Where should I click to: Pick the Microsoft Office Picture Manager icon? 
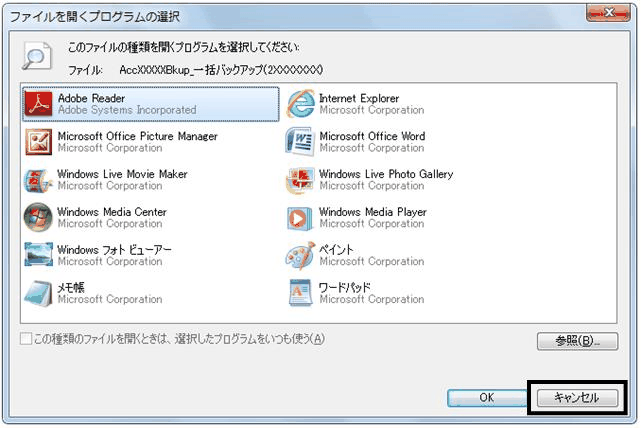coord(38,142)
